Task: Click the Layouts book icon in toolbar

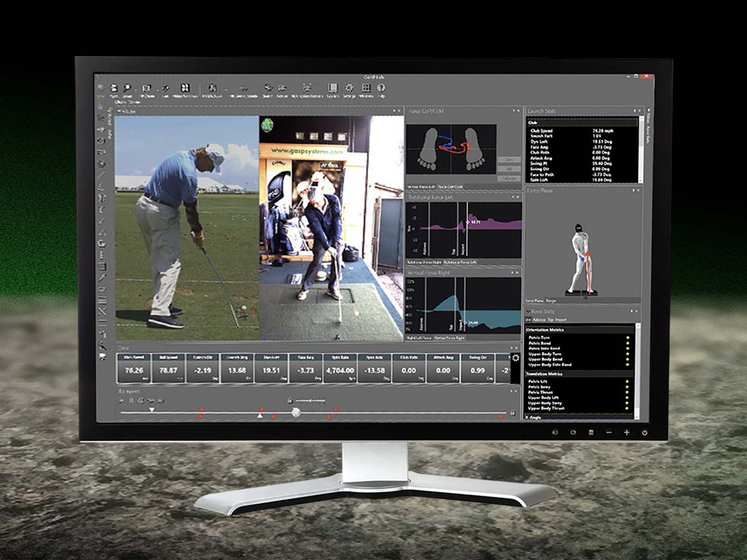Action: coord(332,89)
